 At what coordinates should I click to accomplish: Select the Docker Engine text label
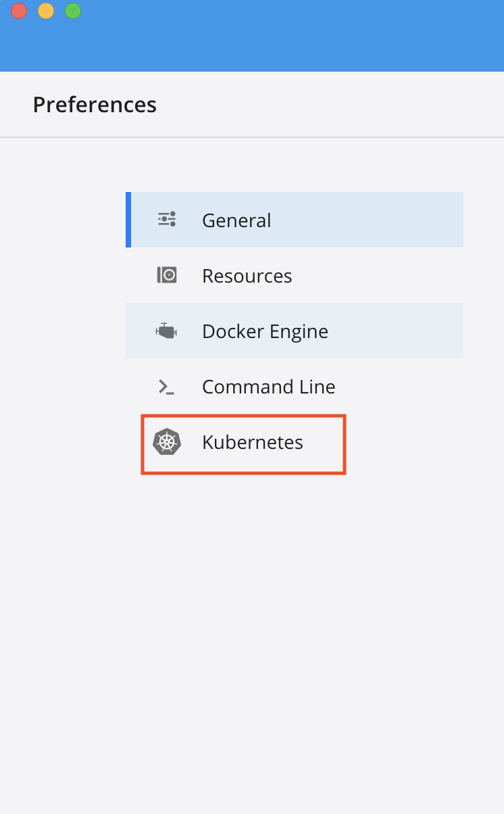click(265, 331)
